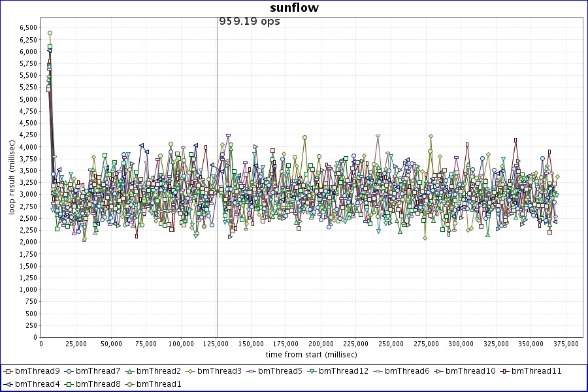Image resolution: width=588 pixels, height=392 pixels.
Task: Click the 959.19 ops annotation label
Action: pos(249,22)
